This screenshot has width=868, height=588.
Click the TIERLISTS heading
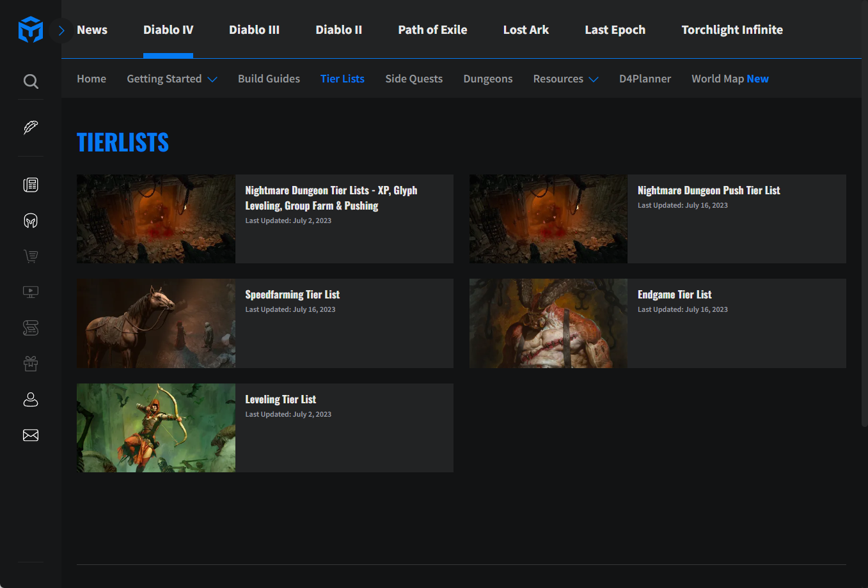[123, 143]
